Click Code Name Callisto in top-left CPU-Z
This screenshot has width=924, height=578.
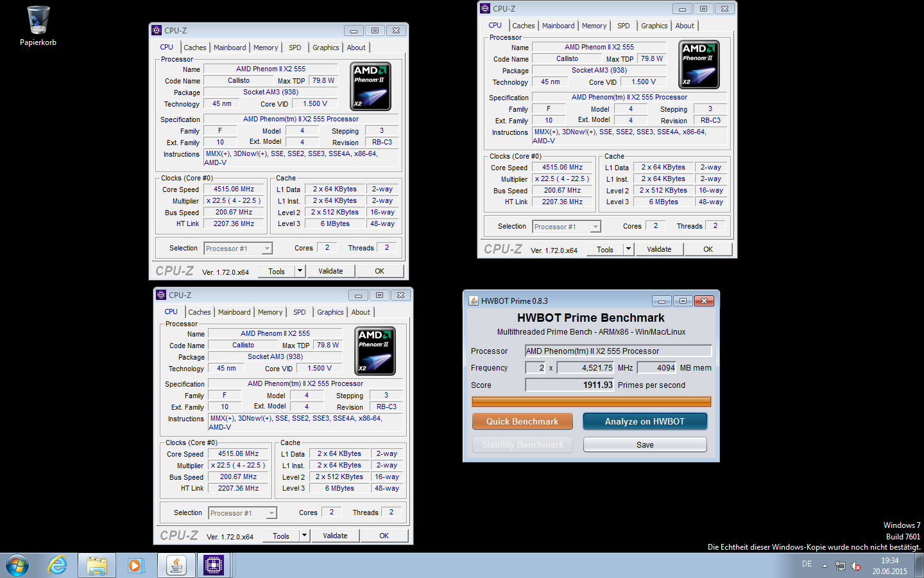[x=238, y=80]
